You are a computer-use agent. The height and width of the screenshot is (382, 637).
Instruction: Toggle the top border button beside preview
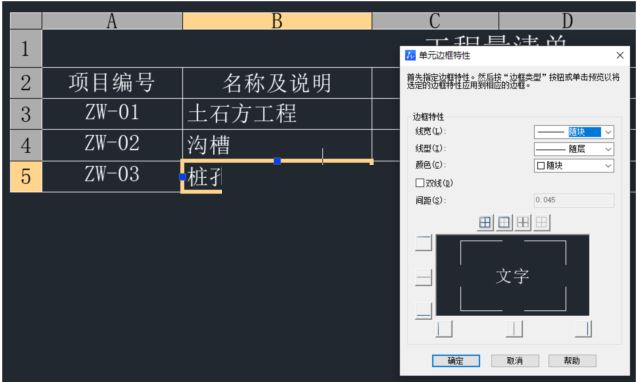[x=424, y=243]
